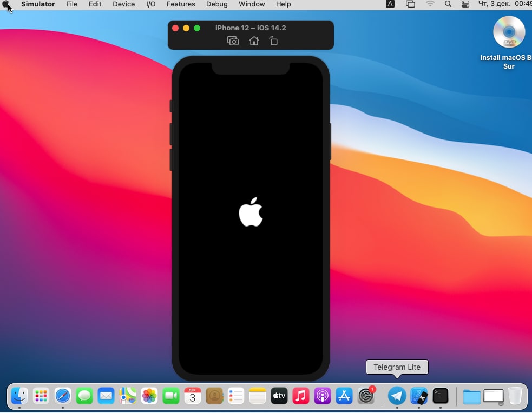Click the iPhone 12 – iOS 14.2 title
The height and width of the screenshot is (413, 532).
point(251,28)
